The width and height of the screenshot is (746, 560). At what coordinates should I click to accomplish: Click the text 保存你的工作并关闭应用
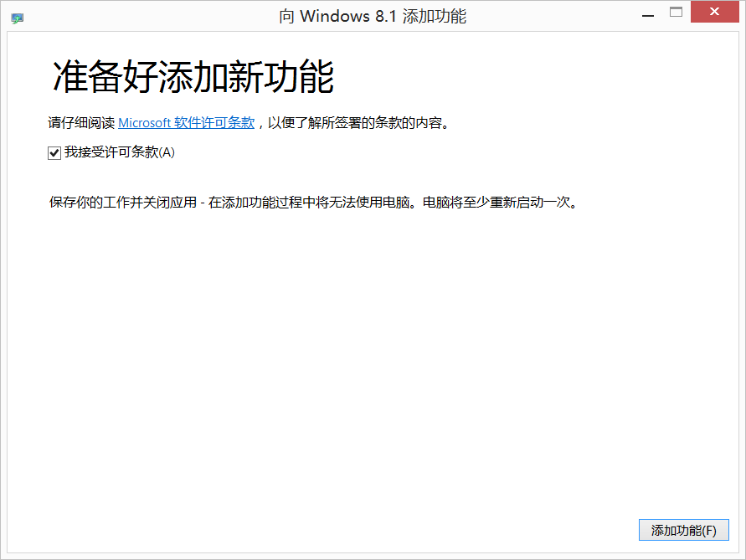(x=123, y=203)
